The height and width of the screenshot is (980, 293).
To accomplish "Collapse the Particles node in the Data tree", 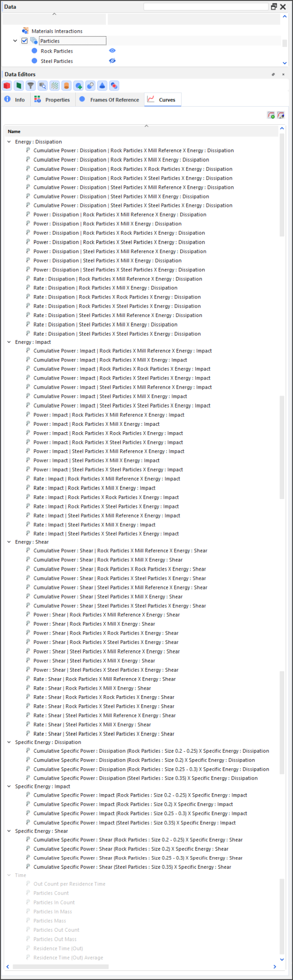I will (15, 41).
